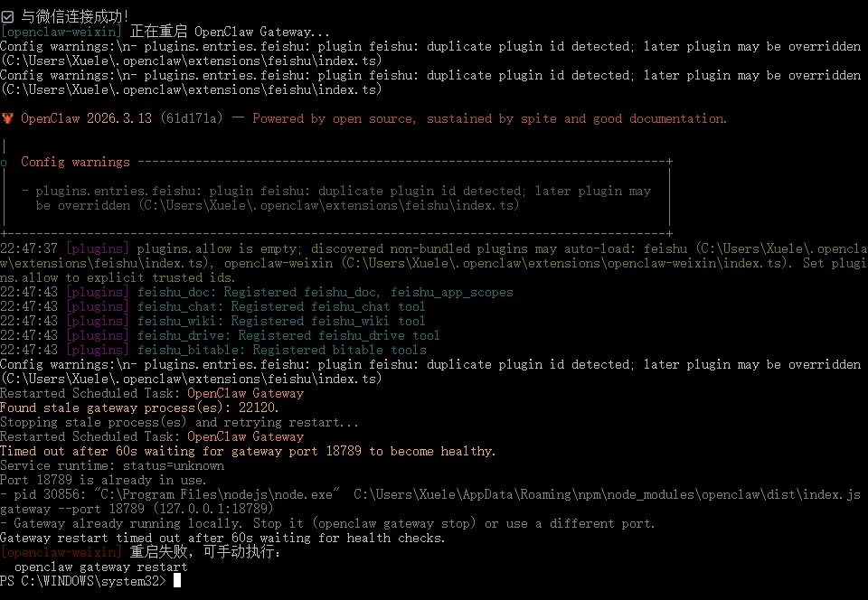Click 'plugins.allow is empty' warning text
Screen dimensions: 868x600
click(x=219, y=248)
